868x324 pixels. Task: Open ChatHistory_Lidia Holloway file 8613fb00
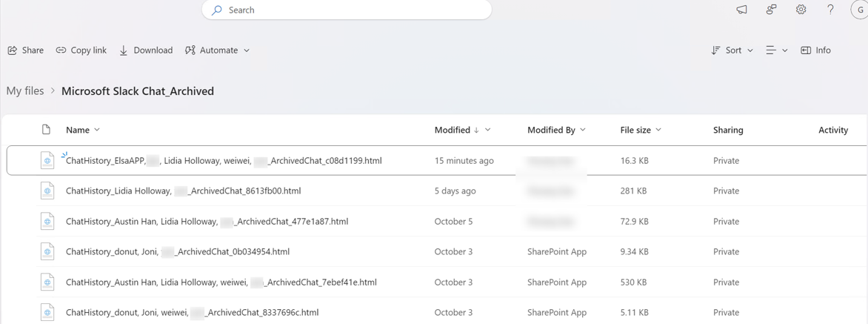tap(183, 191)
